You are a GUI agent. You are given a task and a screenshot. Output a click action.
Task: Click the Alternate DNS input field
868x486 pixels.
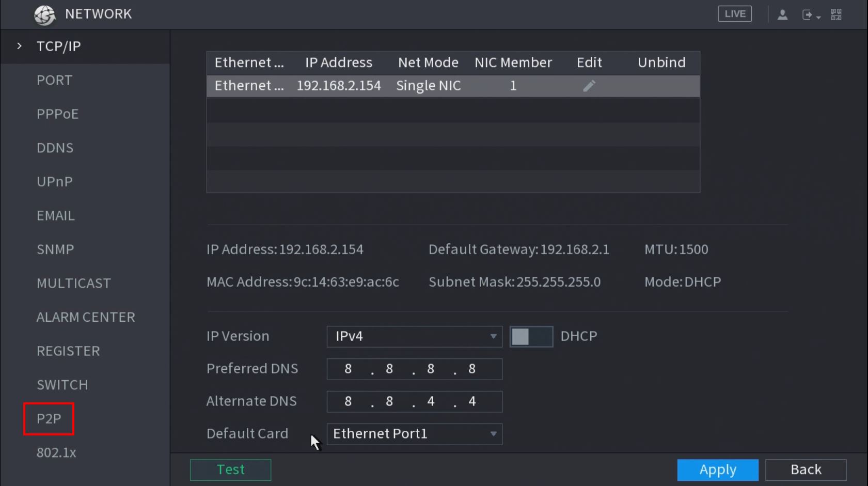[x=414, y=402]
